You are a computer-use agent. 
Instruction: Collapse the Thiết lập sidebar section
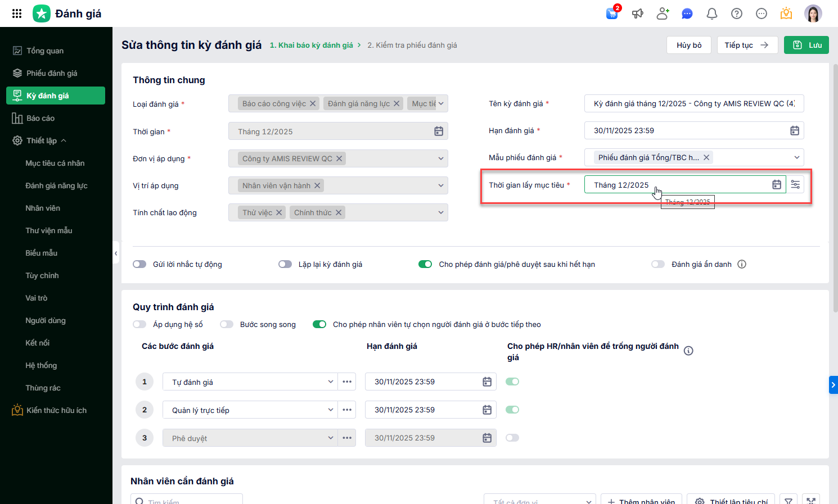64,140
